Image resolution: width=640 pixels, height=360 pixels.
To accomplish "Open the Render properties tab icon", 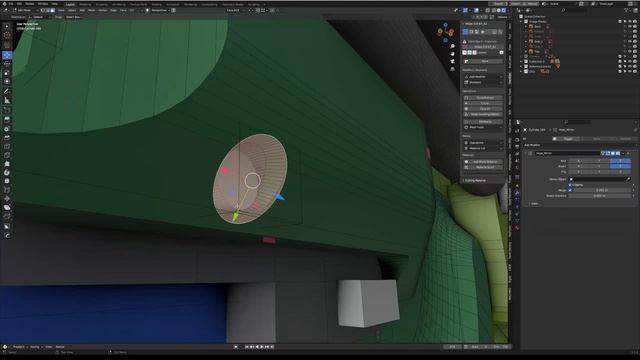I will (x=517, y=140).
